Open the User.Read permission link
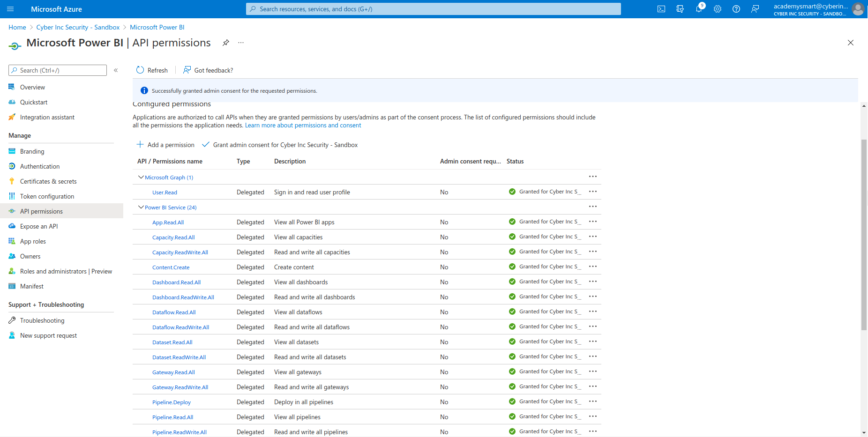 165,193
